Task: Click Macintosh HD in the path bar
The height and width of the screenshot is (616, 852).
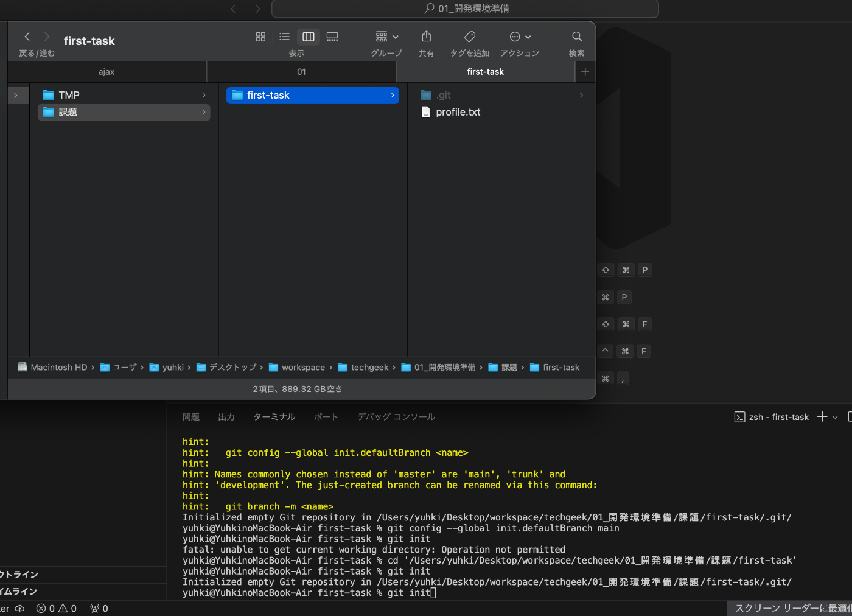Action: click(52, 367)
